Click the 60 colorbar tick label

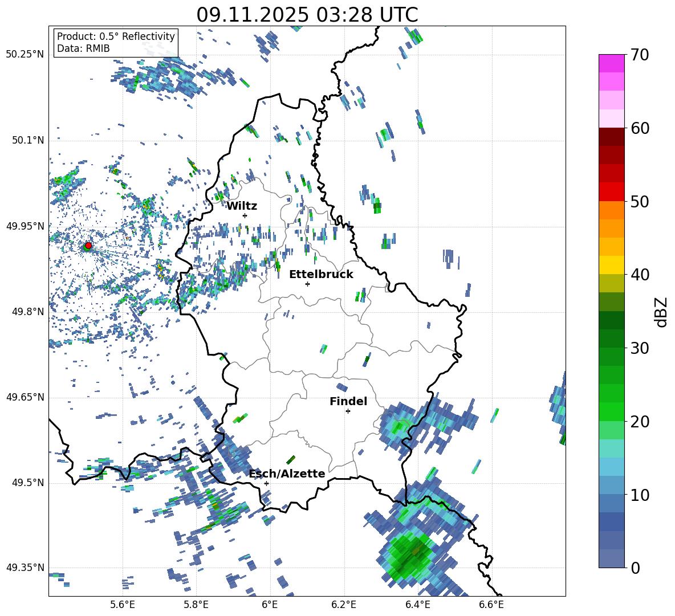click(x=640, y=128)
